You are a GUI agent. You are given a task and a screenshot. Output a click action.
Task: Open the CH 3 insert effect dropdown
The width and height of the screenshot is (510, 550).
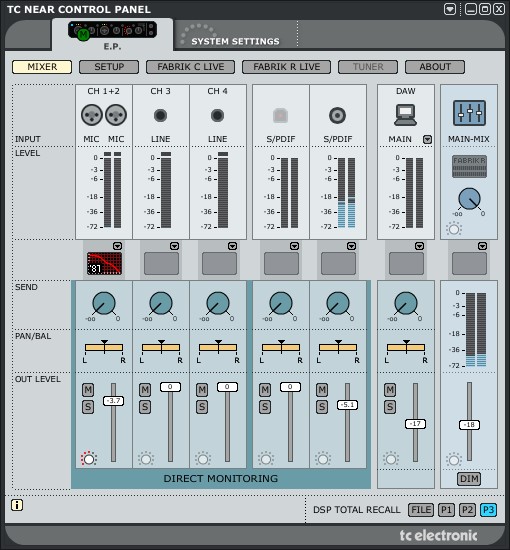(x=174, y=246)
